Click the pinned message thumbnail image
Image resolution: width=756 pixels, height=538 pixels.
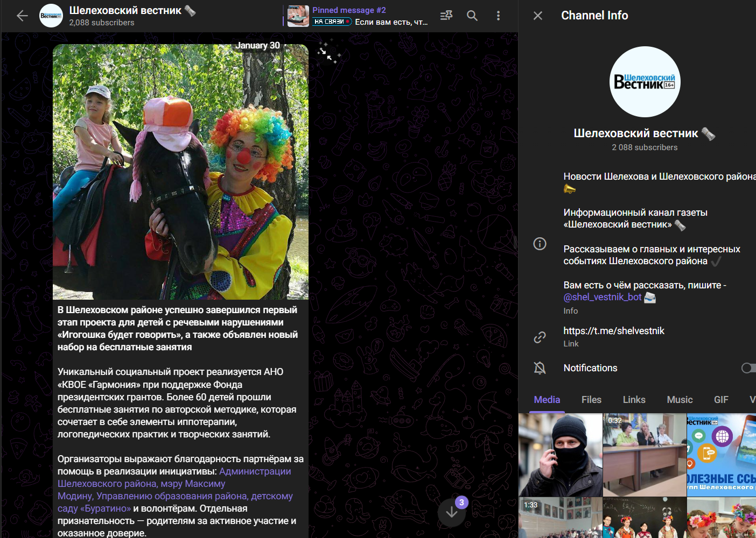(x=298, y=16)
